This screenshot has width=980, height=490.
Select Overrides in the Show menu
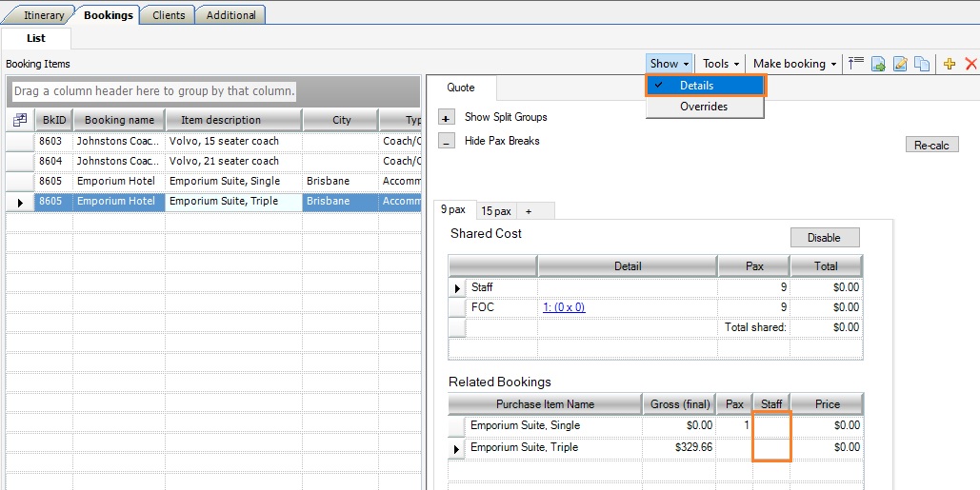point(704,107)
